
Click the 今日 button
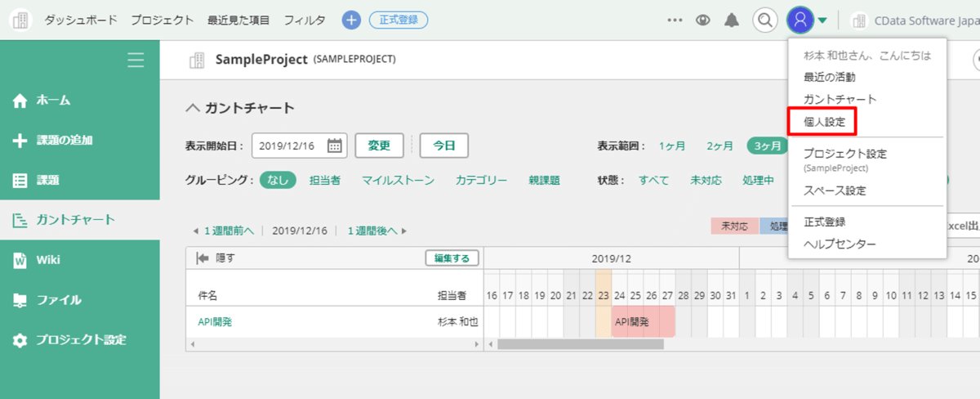click(443, 146)
